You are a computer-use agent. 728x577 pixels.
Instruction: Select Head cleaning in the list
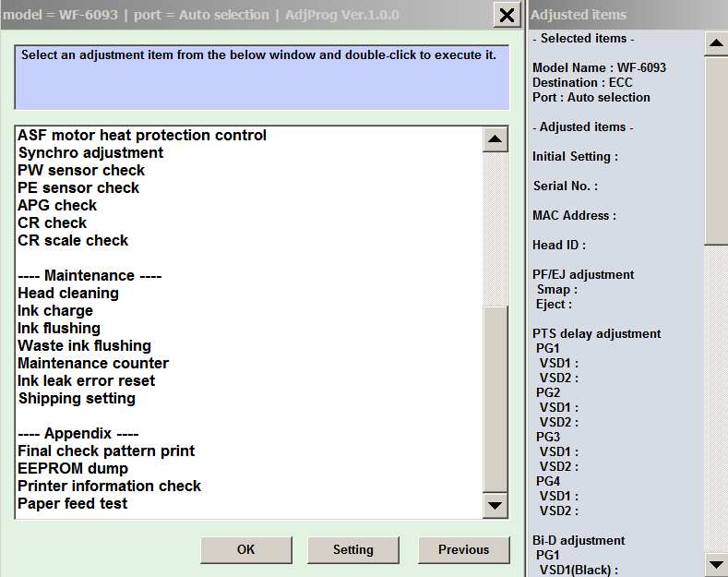[x=68, y=293]
